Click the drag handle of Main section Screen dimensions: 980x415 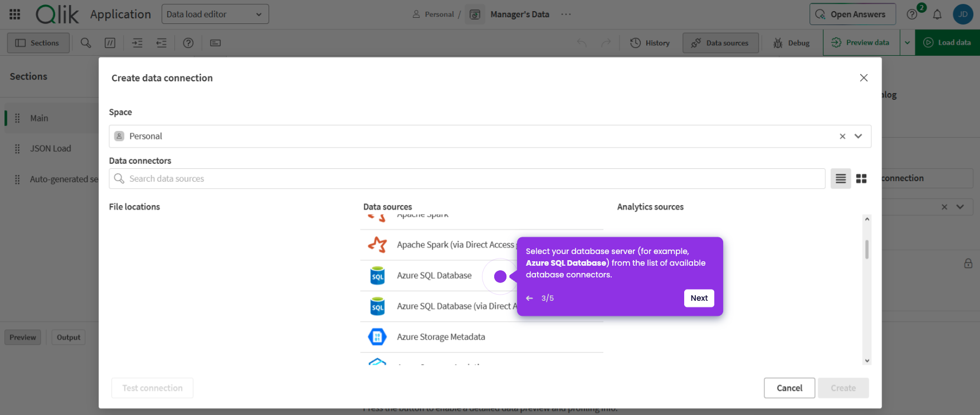click(x=17, y=118)
